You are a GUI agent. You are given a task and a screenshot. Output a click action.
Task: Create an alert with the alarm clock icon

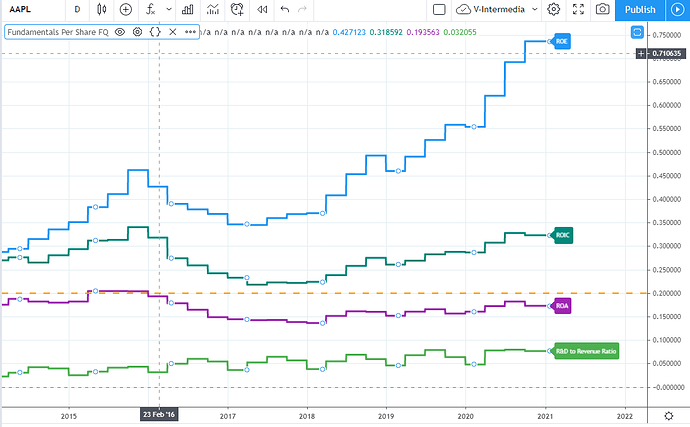(237, 10)
